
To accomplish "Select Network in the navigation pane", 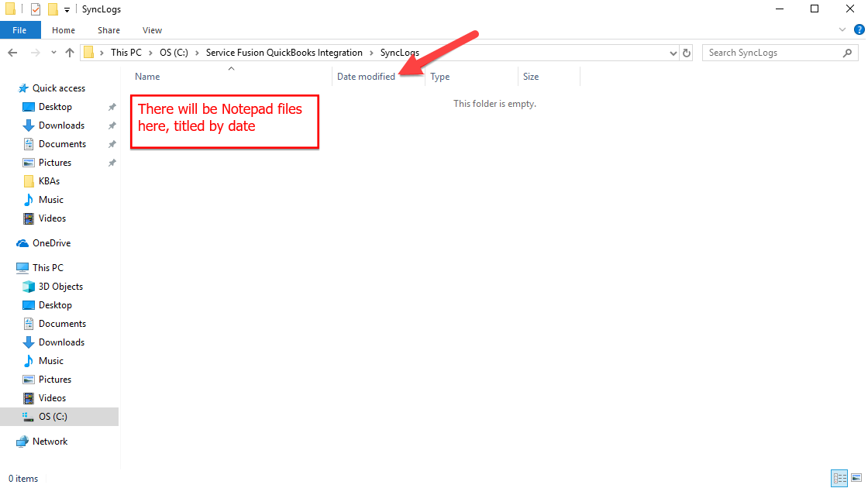I will click(50, 442).
